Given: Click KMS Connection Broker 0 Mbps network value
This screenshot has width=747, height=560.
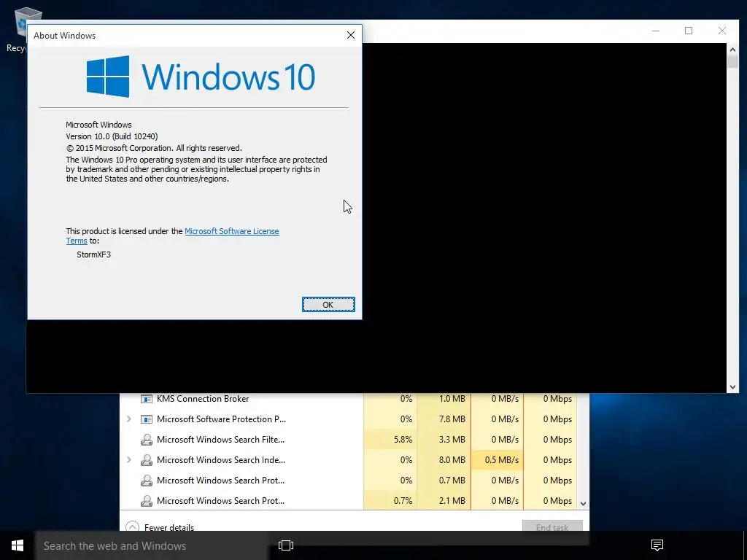Looking at the screenshot, I should [557, 399].
